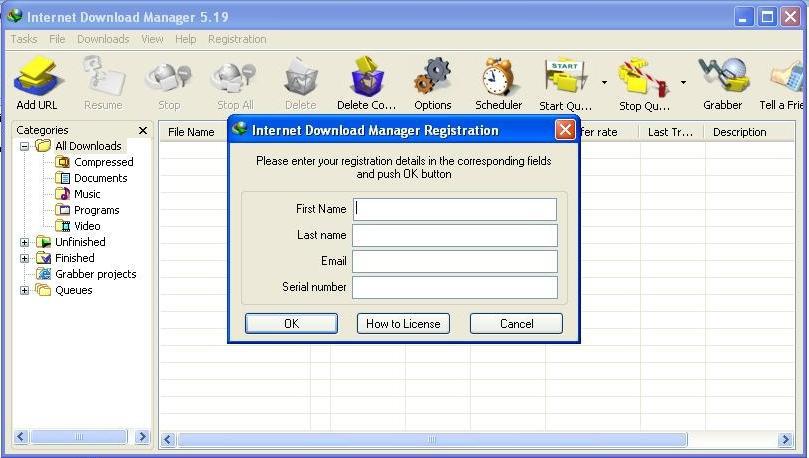Click Tell a Friend toolbar icon
This screenshot has height=458, width=809.
[x=788, y=77]
